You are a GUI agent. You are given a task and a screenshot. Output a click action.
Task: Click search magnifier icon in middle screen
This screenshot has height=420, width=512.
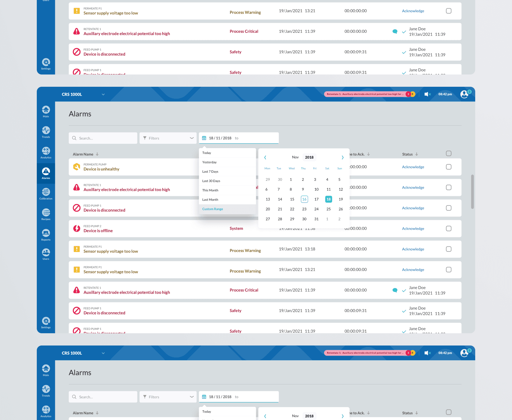[x=74, y=138]
